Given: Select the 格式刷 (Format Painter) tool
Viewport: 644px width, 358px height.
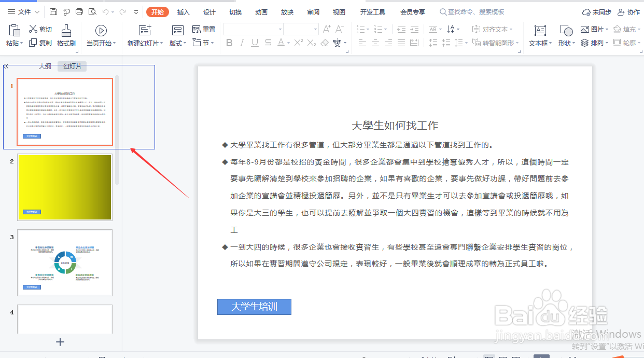Looking at the screenshot, I should pos(66,36).
